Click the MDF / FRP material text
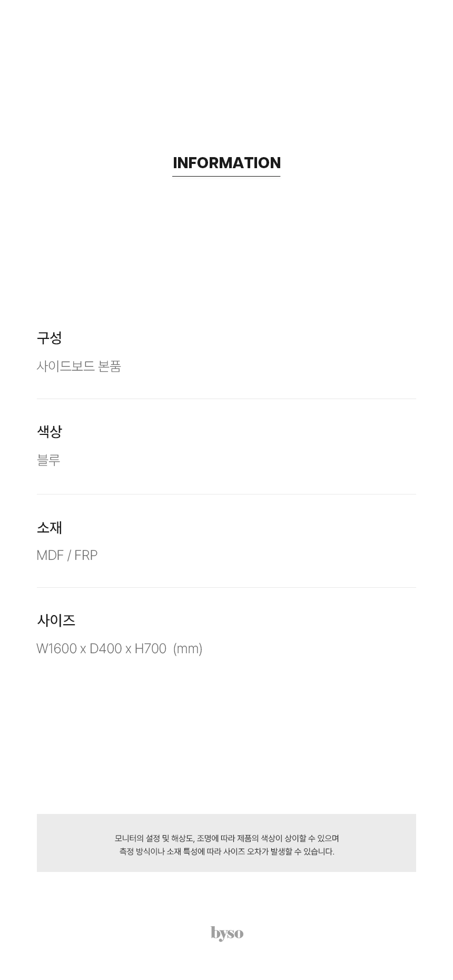 point(67,555)
